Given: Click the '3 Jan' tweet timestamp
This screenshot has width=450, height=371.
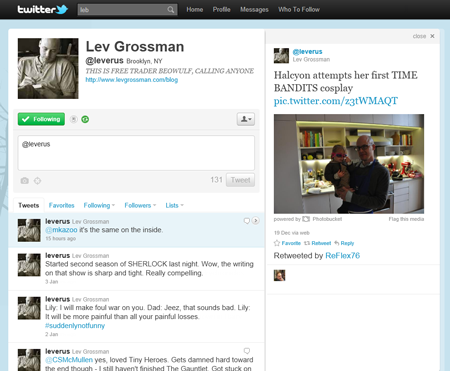Looking at the screenshot, I should 52,282.
